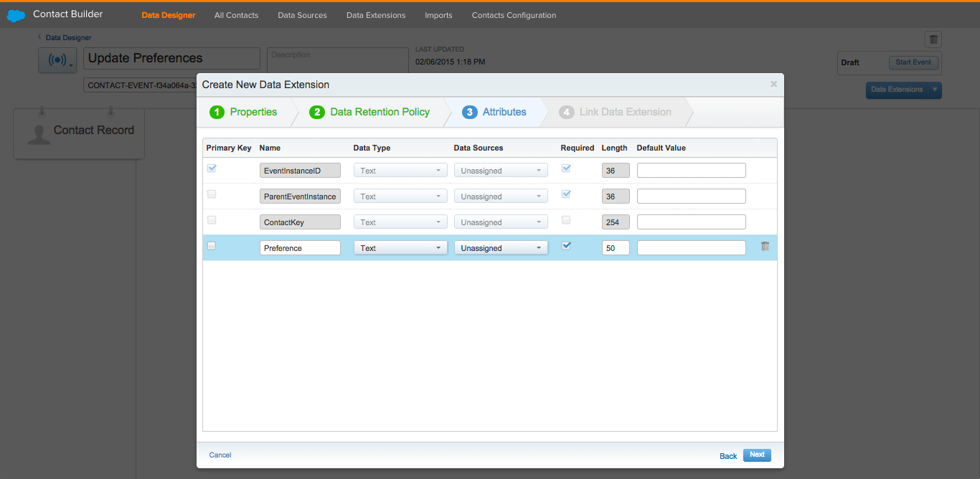Open the event type broadcast icon menu
Viewport: 980px width, 479px height.
57,61
